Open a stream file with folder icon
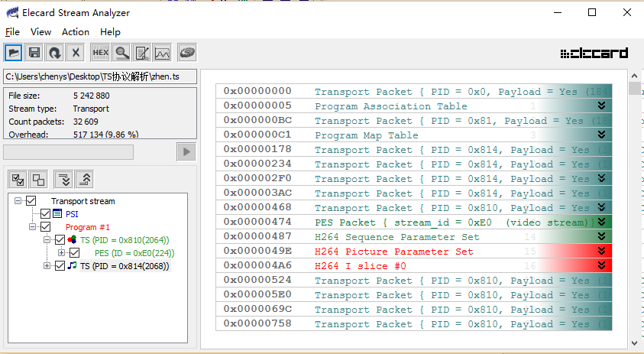This screenshot has height=354, width=644. [14, 53]
